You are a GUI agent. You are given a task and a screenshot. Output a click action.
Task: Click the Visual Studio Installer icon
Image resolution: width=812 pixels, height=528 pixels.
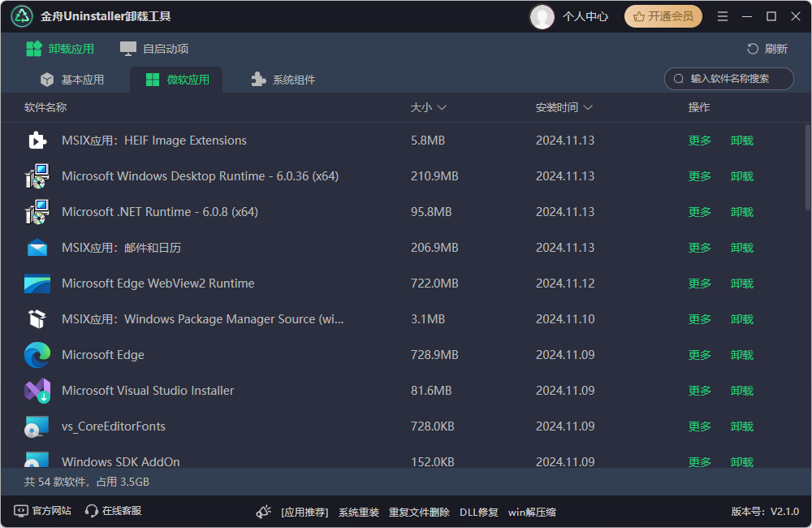pyautogui.click(x=37, y=391)
